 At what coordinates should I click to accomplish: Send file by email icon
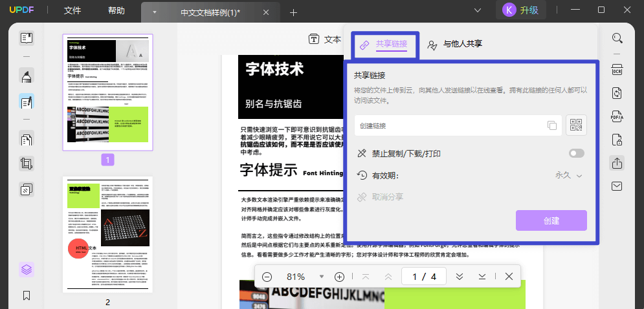[617, 186]
